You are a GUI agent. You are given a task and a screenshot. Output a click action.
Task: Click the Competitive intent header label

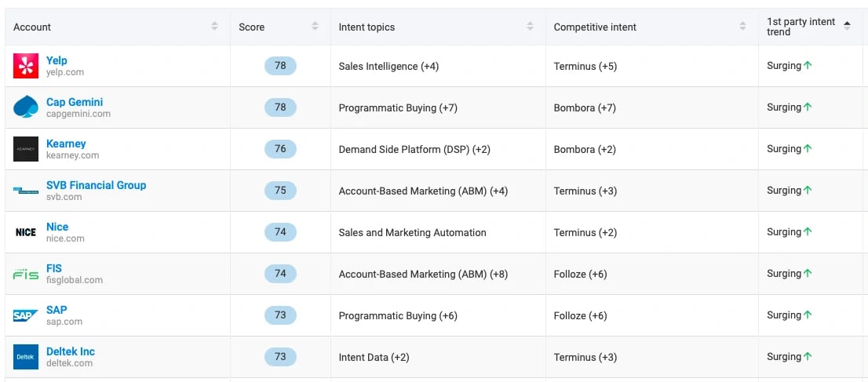[x=595, y=27]
